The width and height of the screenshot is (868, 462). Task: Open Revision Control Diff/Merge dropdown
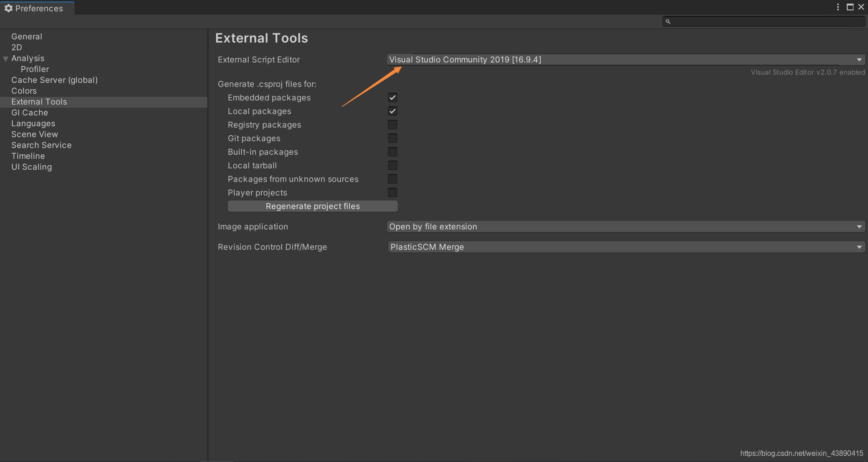(626, 247)
